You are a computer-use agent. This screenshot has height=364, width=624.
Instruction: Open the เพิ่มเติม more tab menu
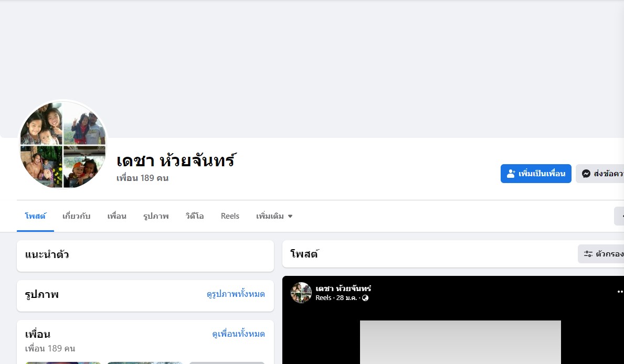274,216
